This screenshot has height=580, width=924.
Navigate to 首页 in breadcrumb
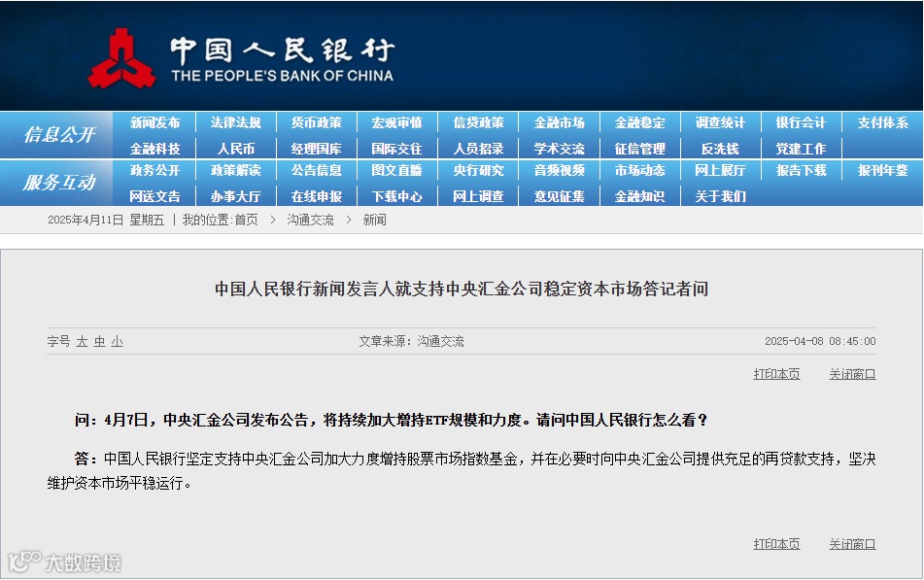tap(246, 220)
